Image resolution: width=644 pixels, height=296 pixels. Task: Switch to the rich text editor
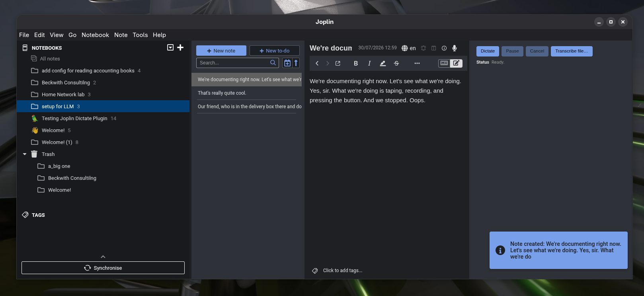click(x=456, y=63)
